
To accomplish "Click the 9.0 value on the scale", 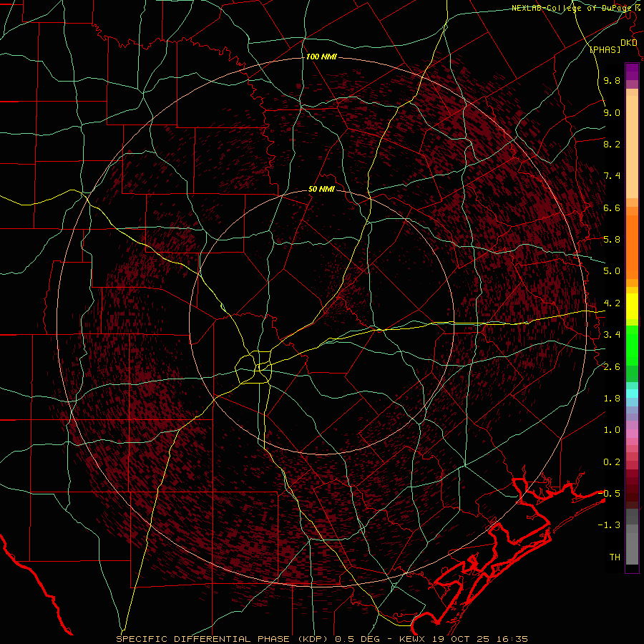I will click(612, 112).
